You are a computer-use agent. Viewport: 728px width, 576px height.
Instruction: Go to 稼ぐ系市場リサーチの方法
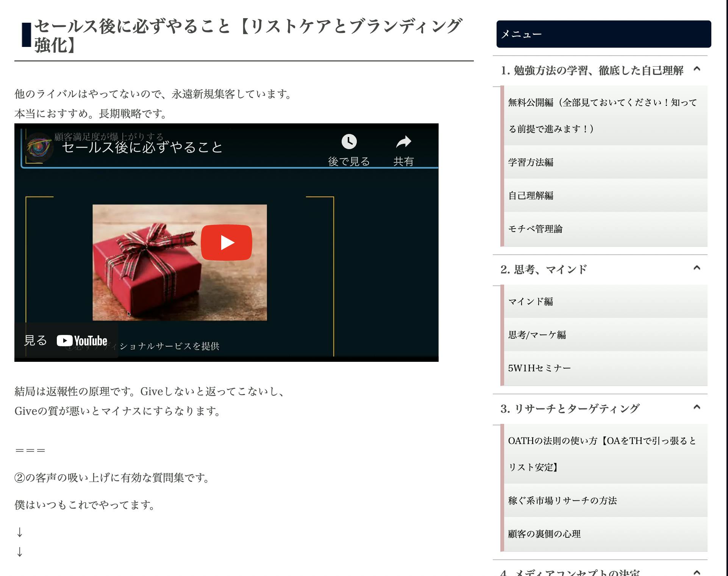point(562,501)
